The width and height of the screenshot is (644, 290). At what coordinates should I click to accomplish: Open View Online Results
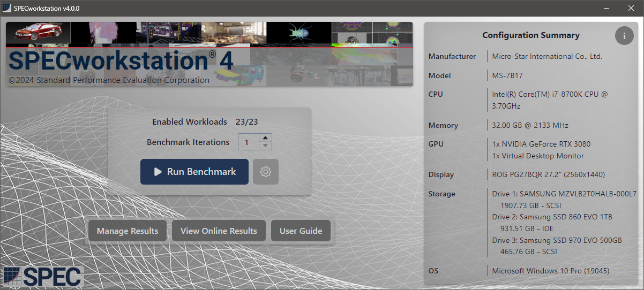(219, 231)
